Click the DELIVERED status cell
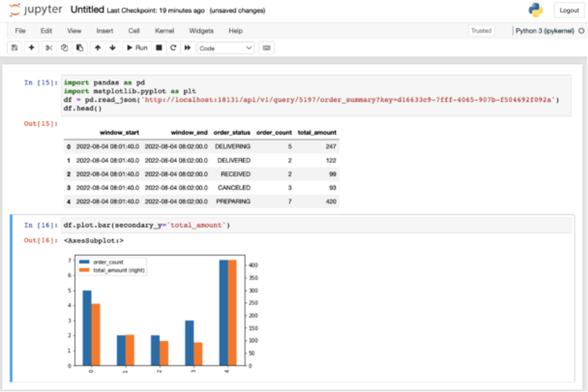Image resolution: width=588 pixels, height=392 pixels. point(234,161)
